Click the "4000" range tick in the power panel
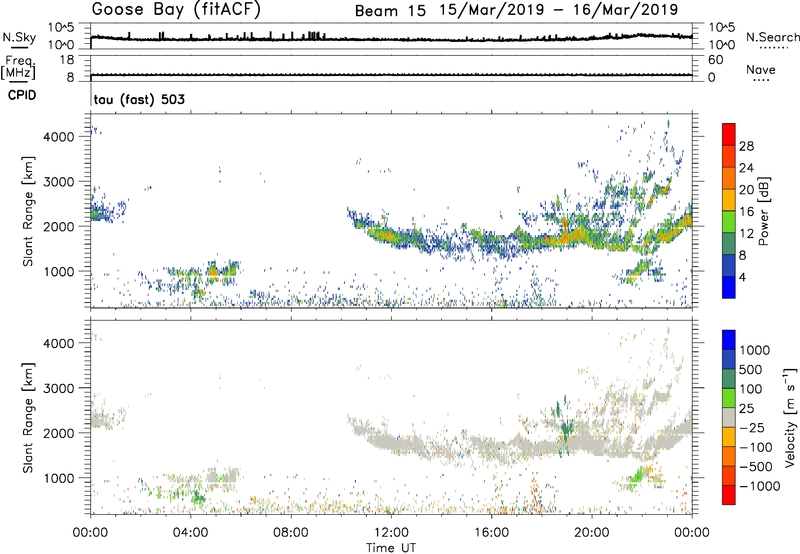The image size is (800, 554). pyautogui.click(x=59, y=137)
